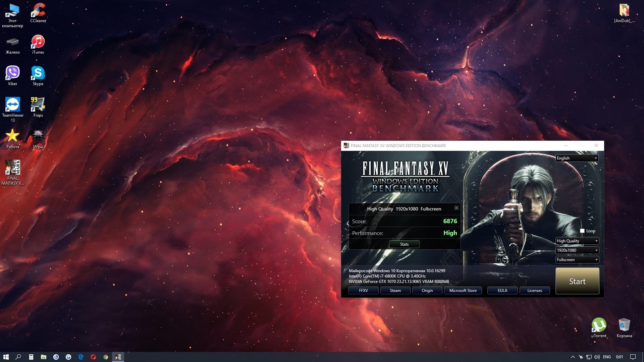
Task: Launch Calculator from the taskbar
Action: coord(31,357)
